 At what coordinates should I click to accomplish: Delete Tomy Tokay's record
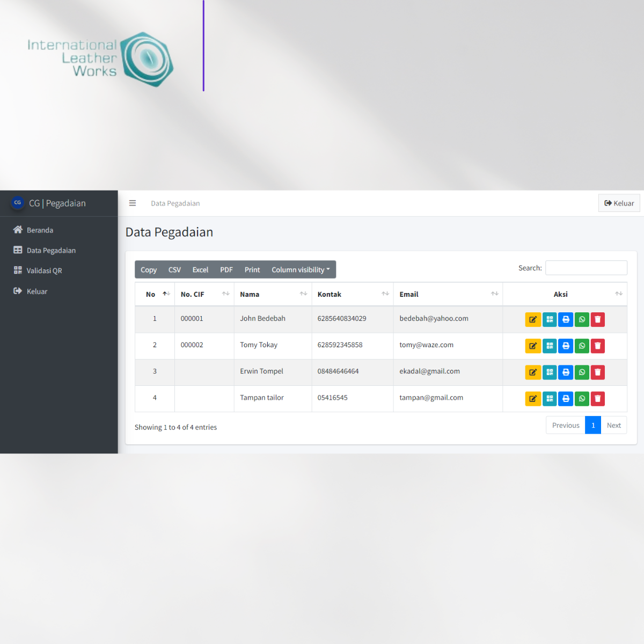598,346
